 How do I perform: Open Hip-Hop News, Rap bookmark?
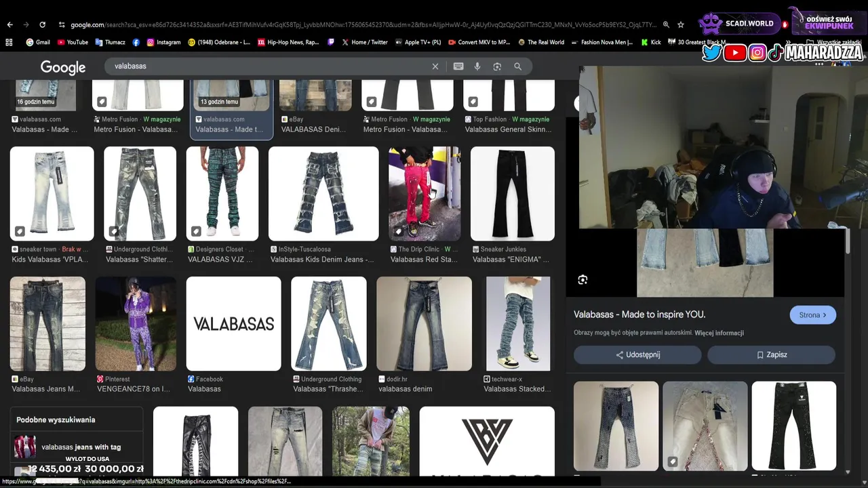point(288,42)
